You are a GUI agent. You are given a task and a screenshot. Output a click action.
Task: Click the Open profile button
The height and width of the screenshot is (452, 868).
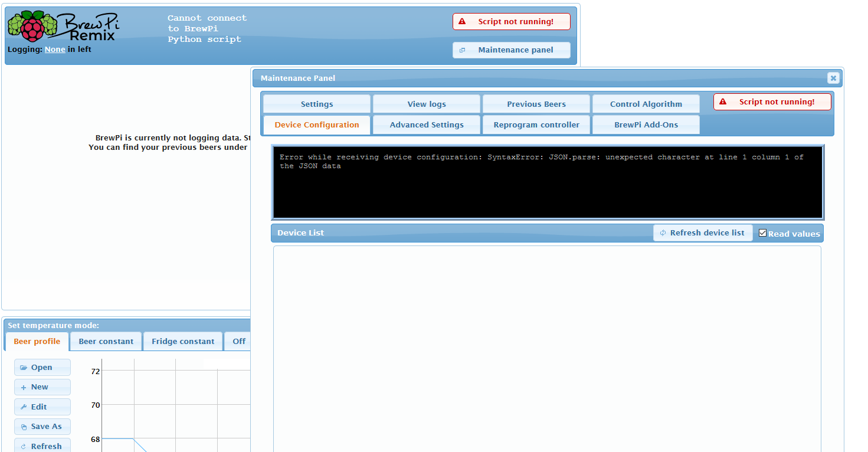[x=42, y=368]
